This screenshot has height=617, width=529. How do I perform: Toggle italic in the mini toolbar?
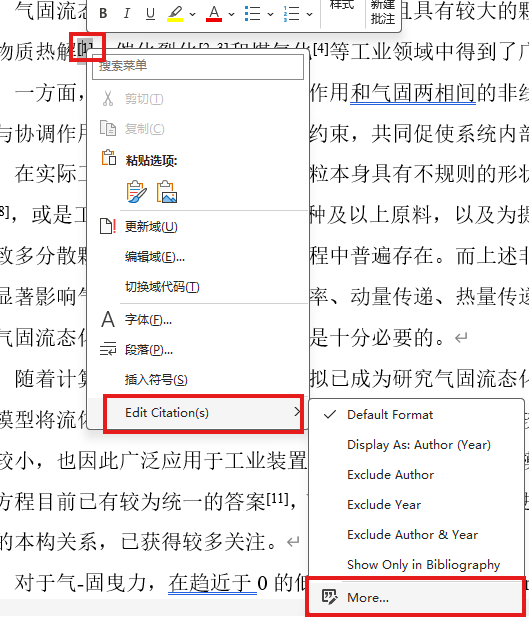pos(127,13)
